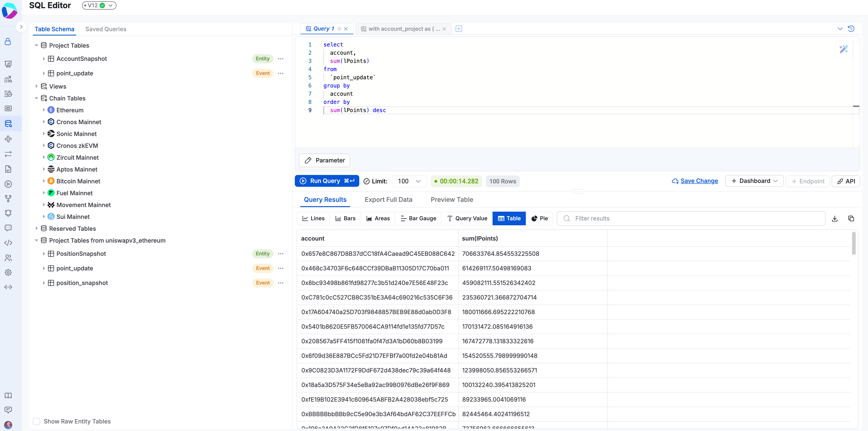Image resolution: width=868 pixels, height=431 pixels.
Task: Enable Show Raw Entity Tables checkbox
Action: 36,421
